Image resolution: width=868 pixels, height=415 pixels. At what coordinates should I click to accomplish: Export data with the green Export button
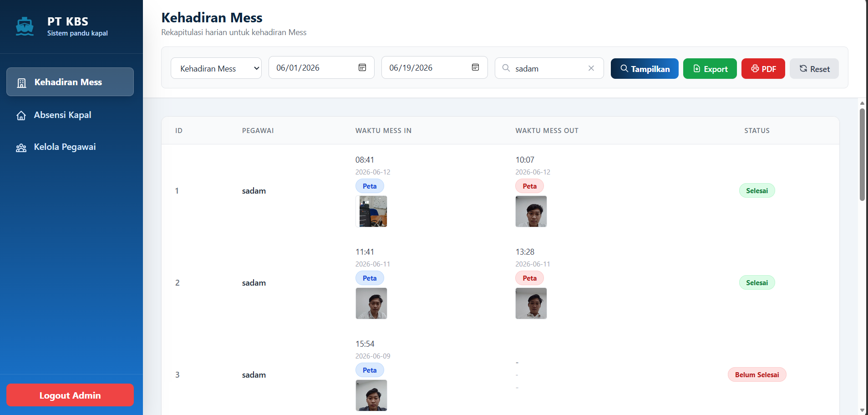pos(710,69)
